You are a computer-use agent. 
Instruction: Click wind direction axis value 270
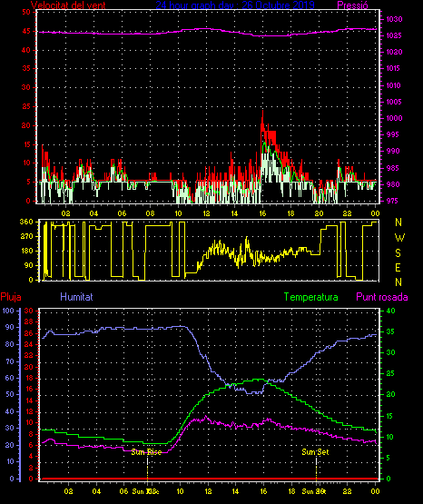click(x=26, y=237)
